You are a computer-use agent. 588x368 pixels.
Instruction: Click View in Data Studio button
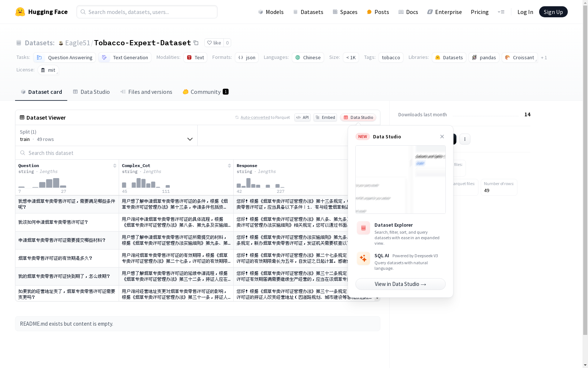[x=401, y=284]
